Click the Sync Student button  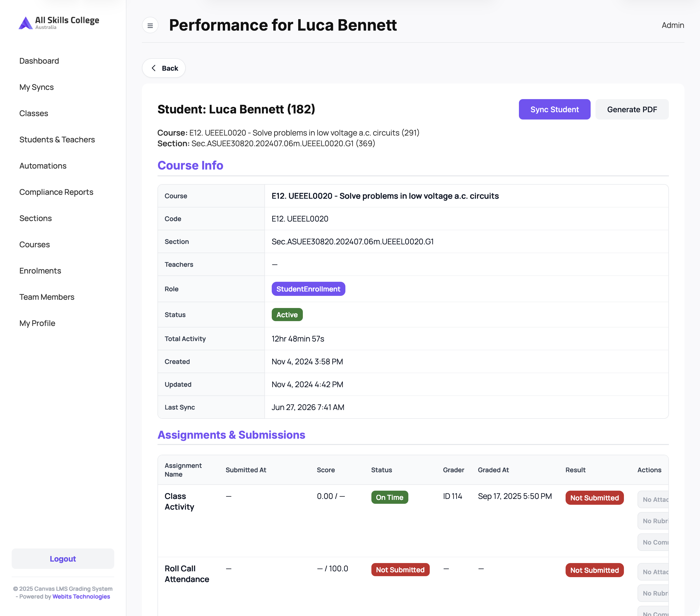pos(554,110)
